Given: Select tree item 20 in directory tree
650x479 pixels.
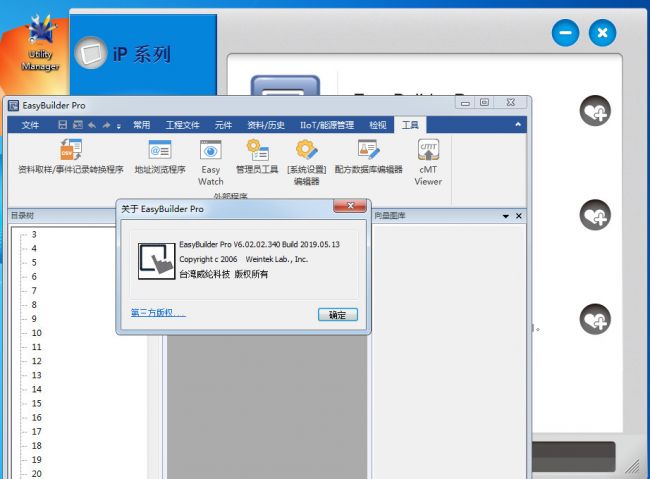Looking at the screenshot, I should click(36, 474).
